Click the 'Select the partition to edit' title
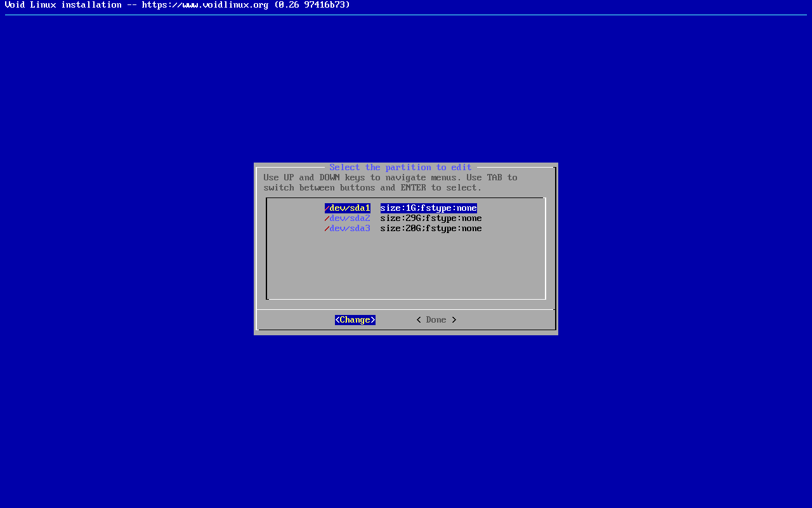This screenshot has width=812, height=508. [x=400, y=168]
